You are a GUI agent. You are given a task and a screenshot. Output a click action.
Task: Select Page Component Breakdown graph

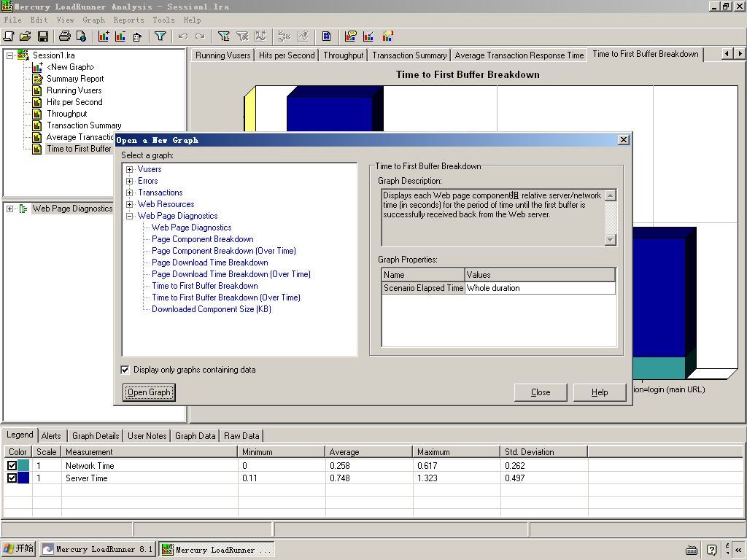[203, 239]
